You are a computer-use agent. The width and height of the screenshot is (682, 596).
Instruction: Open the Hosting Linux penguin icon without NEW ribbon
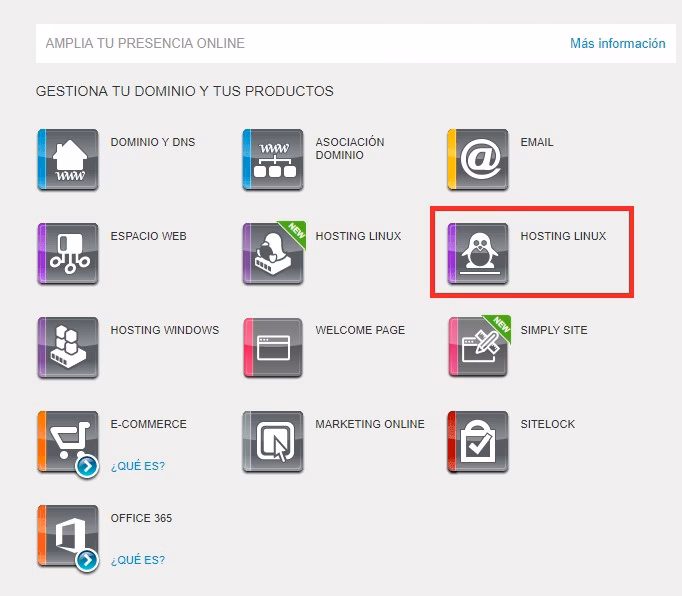coord(478,253)
